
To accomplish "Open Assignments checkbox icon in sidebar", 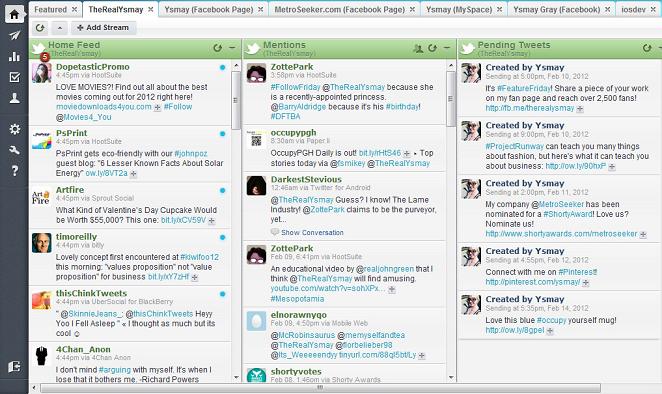I will 14,77.
